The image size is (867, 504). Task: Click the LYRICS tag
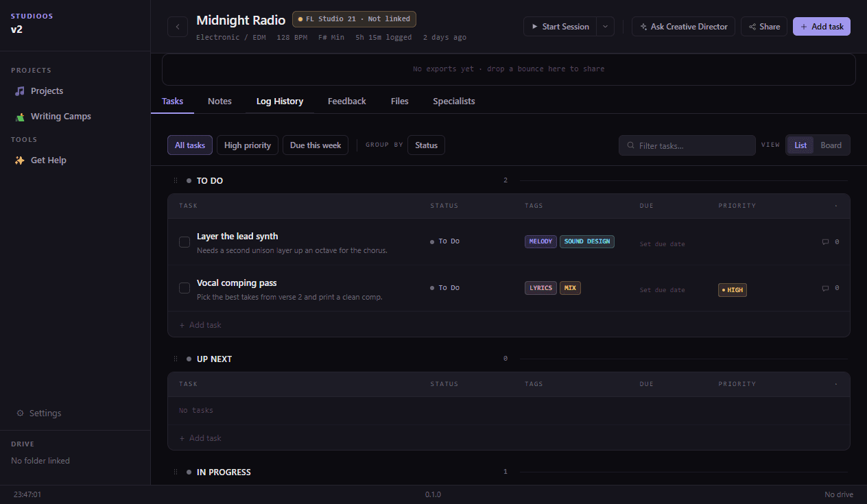tap(541, 288)
